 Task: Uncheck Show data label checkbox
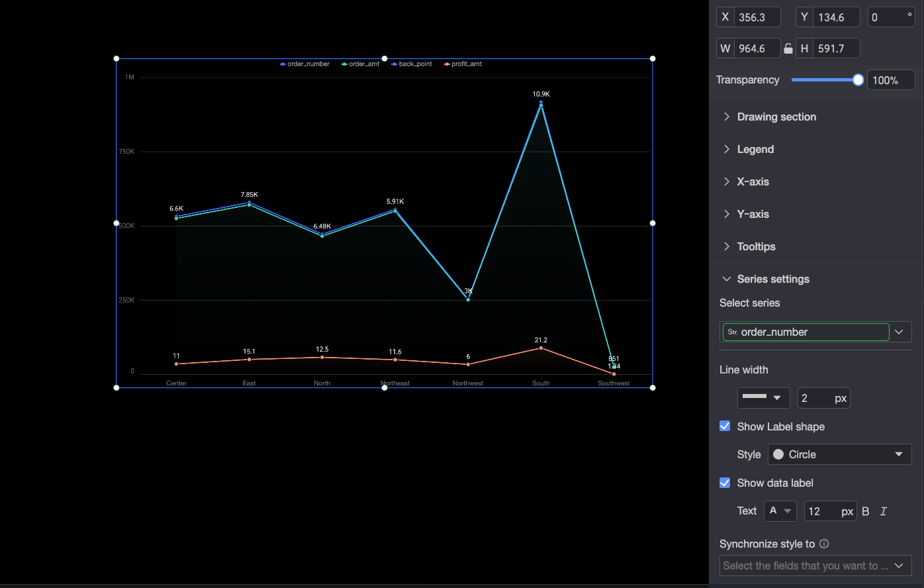tap(725, 483)
